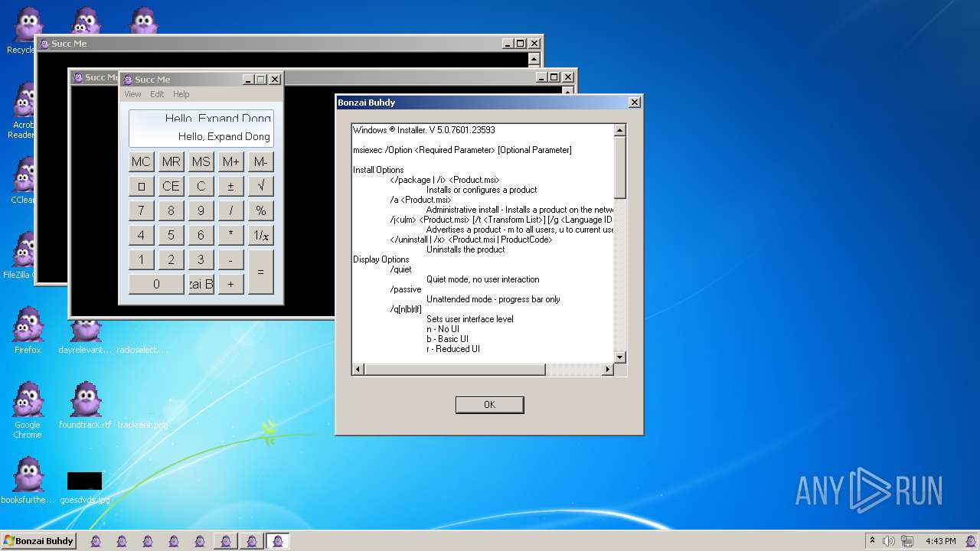Viewport: 980px width, 551px height.
Task: Click the divide / key
Action: coord(230,210)
